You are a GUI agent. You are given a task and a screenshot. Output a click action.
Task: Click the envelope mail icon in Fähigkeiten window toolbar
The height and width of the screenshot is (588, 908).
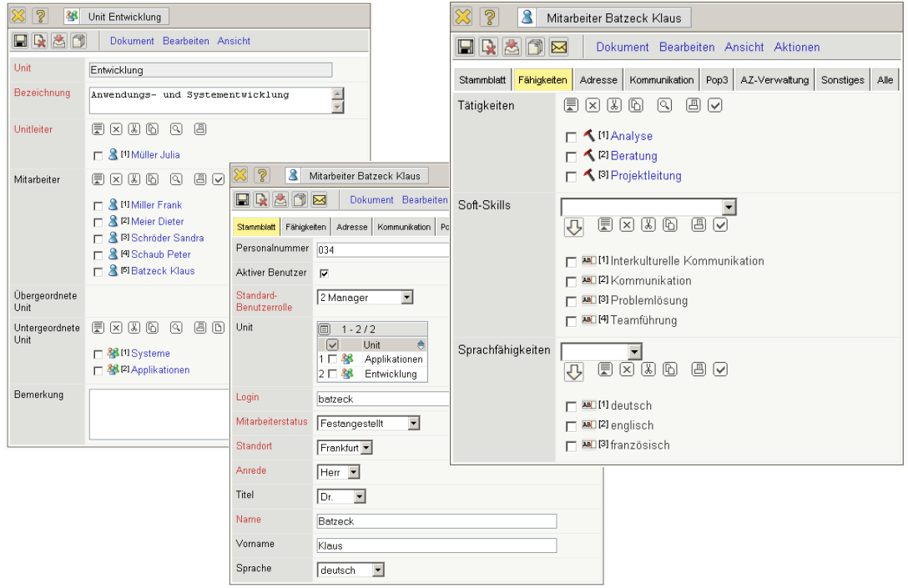point(559,47)
